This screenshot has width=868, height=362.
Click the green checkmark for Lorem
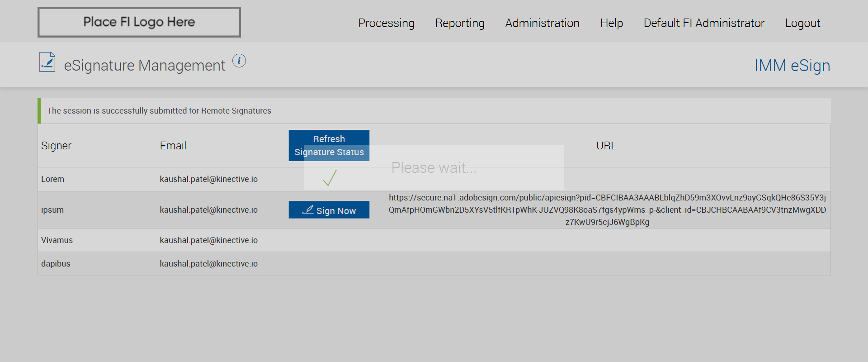pyautogui.click(x=330, y=178)
